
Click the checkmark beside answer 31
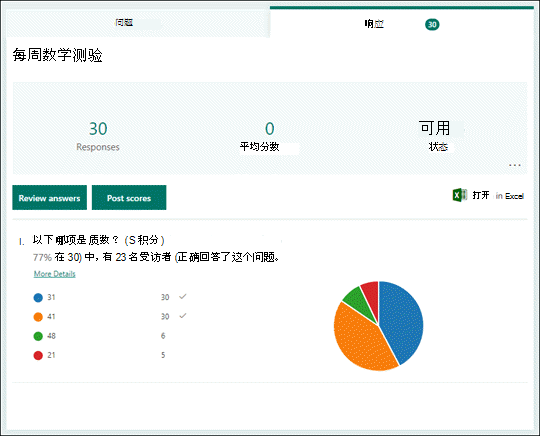click(183, 297)
